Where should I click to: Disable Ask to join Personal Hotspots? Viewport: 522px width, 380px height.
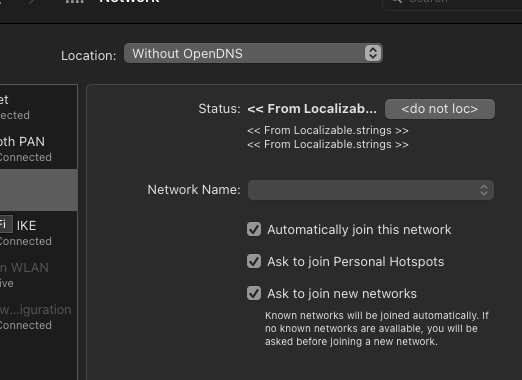click(x=254, y=261)
